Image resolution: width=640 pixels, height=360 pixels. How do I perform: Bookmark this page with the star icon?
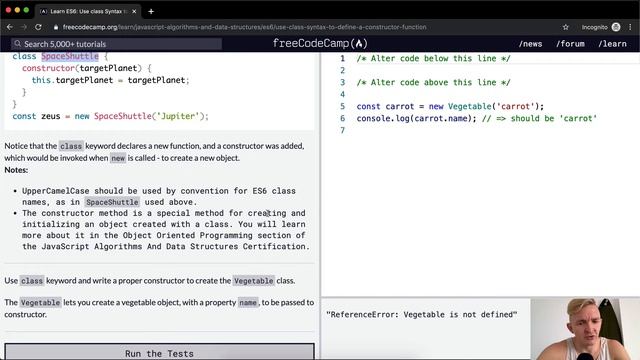pyautogui.click(x=565, y=27)
